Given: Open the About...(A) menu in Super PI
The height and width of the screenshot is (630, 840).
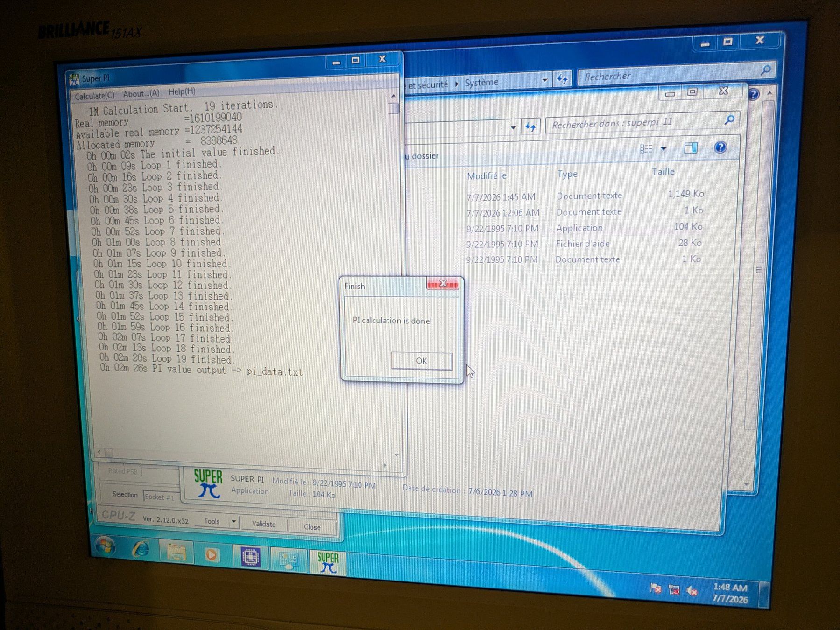Looking at the screenshot, I should pos(141,93).
